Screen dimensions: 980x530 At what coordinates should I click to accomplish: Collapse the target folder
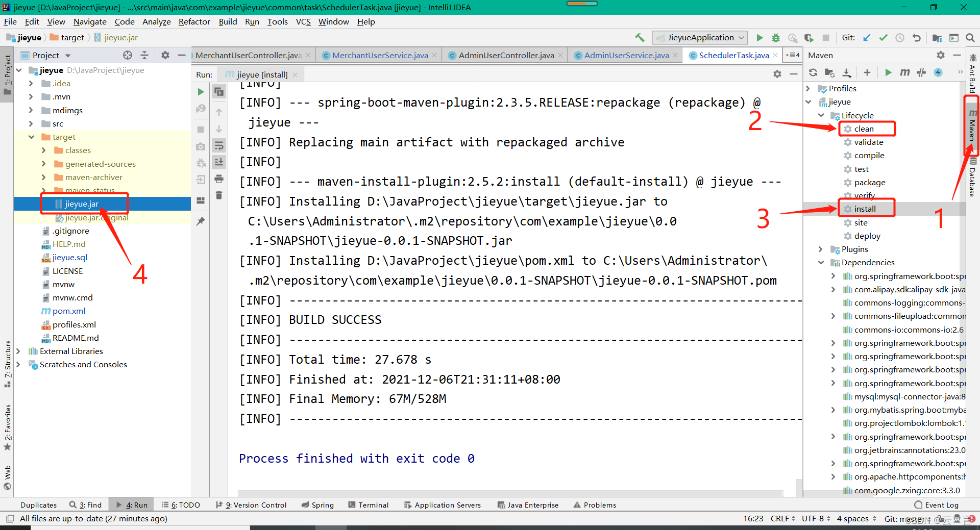pyautogui.click(x=31, y=137)
